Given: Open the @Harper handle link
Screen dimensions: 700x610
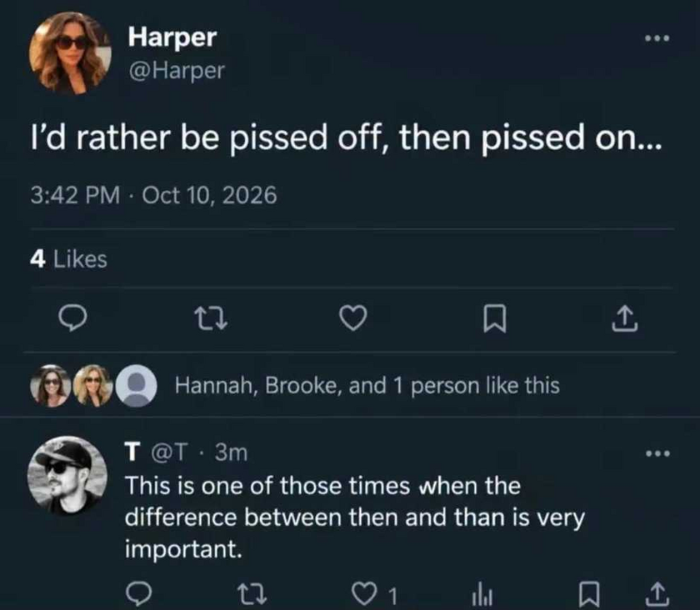Looking at the screenshot, I should (x=177, y=71).
